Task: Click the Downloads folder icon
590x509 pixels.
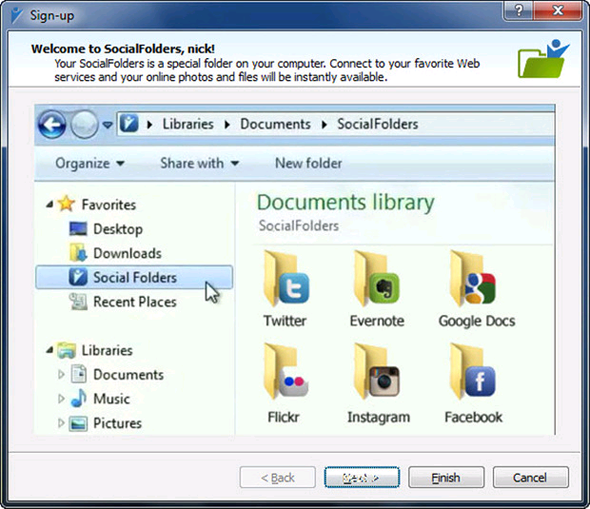Action: click(78, 252)
